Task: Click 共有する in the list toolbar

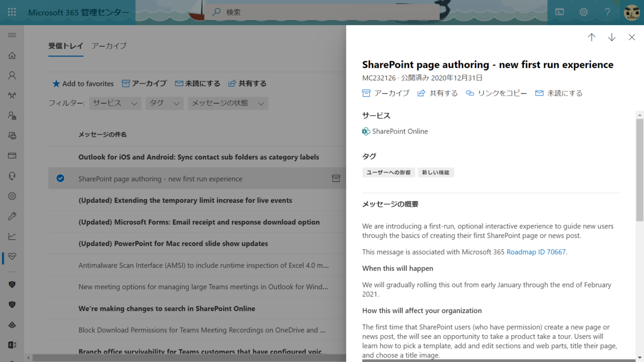Action: pos(247,83)
